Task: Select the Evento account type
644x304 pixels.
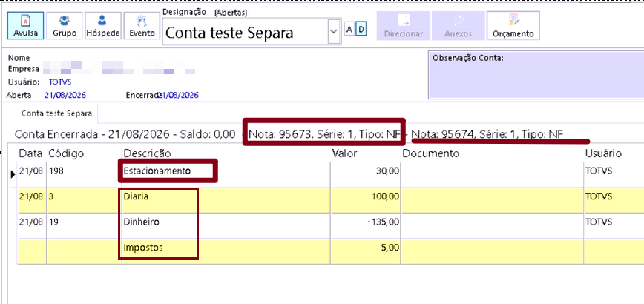Action: tap(142, 25)
